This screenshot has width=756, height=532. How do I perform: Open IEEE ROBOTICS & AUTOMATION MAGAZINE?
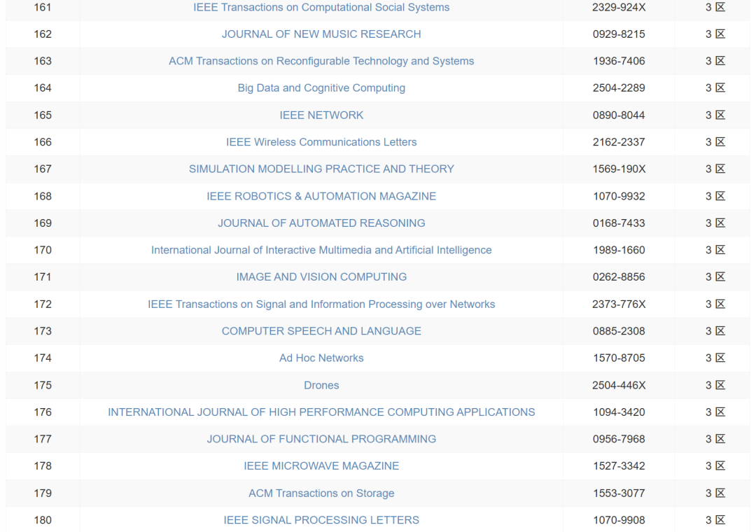[321, 196]
